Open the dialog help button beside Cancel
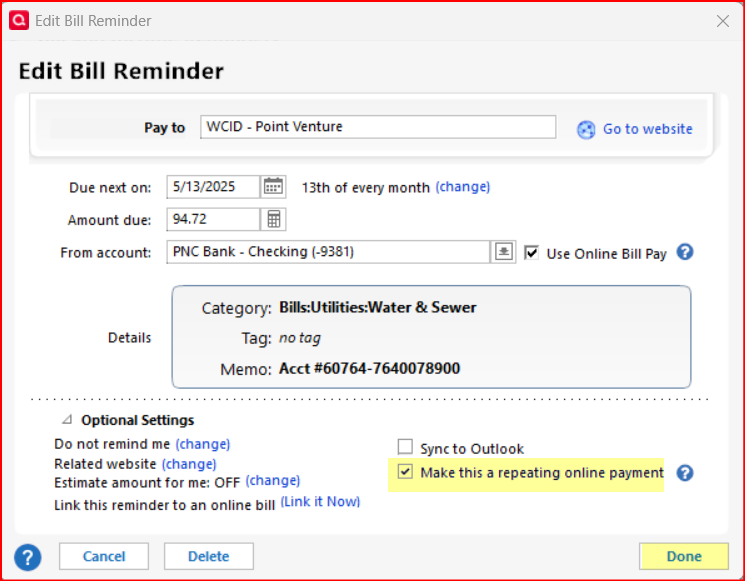 (28, 557)
